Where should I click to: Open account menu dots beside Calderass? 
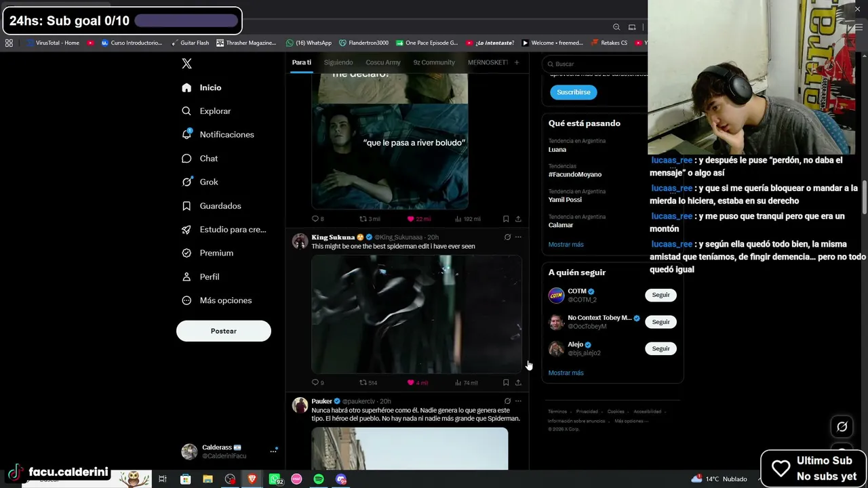[x=273, y=451]
